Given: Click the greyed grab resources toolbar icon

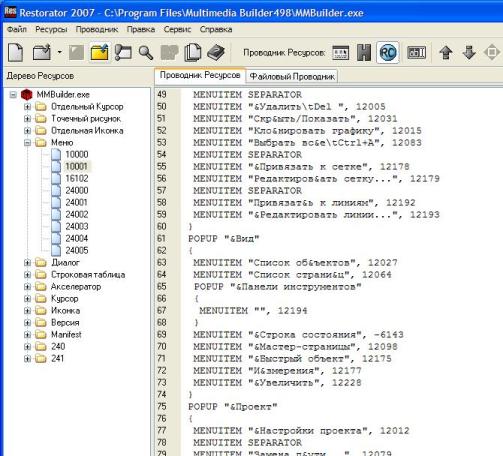Looking at the screenshot, I should 169,53.
